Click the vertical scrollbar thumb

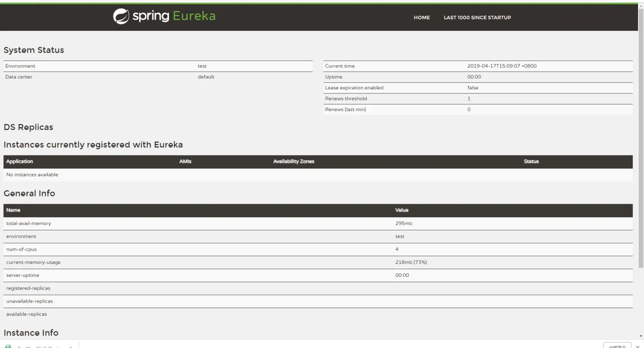pos(641,137)
